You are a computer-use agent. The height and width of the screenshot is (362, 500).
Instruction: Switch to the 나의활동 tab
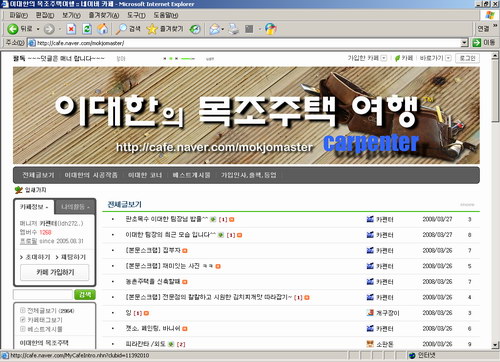click(75, 207)
